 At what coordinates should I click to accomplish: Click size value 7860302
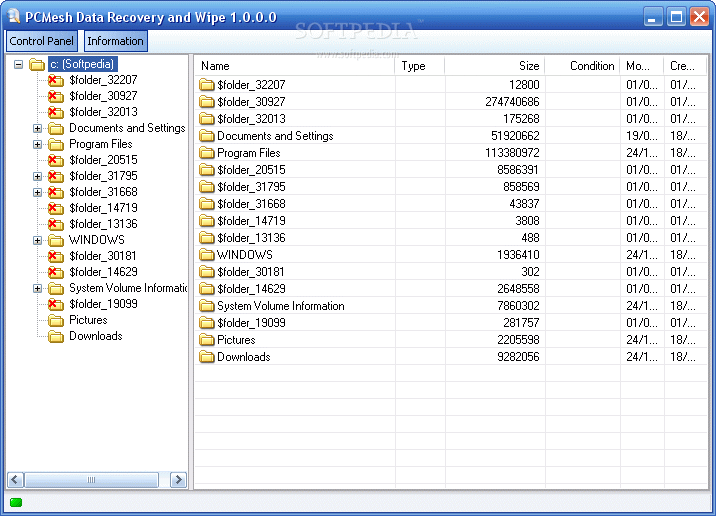518,306
